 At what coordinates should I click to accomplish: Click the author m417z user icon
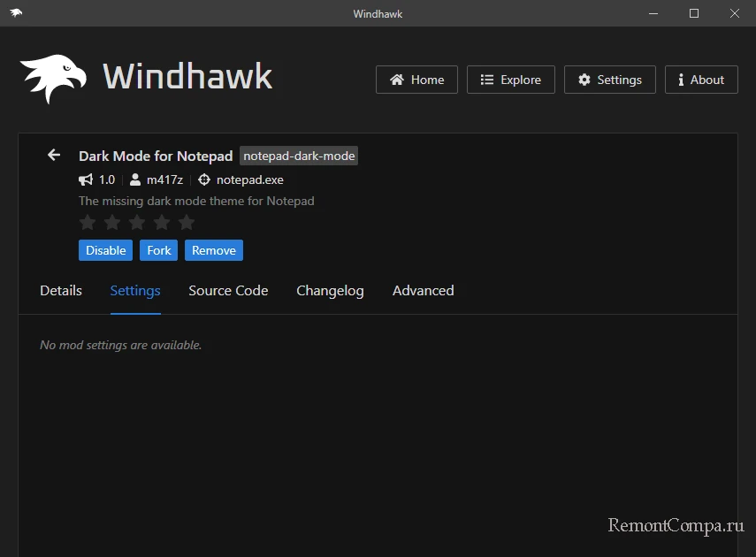[135, 179]
